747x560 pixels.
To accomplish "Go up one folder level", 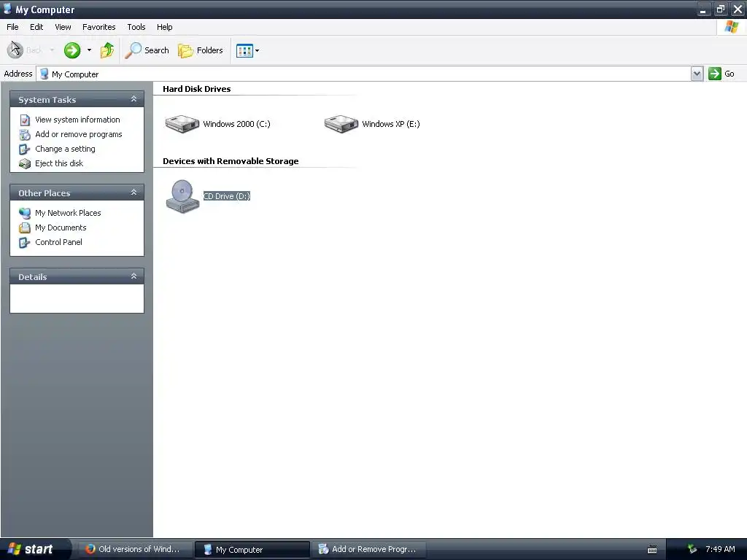I will click(107, 50).
